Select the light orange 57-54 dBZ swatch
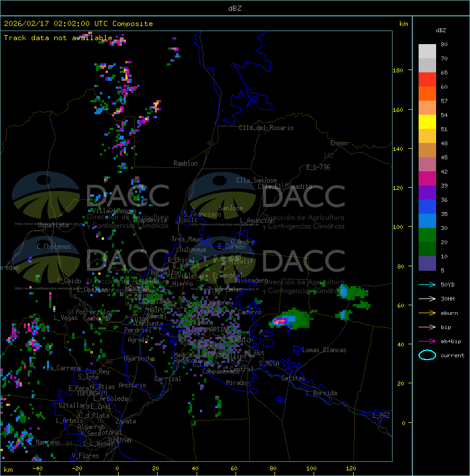Screen dimensions: 470x476 (427, 108)
